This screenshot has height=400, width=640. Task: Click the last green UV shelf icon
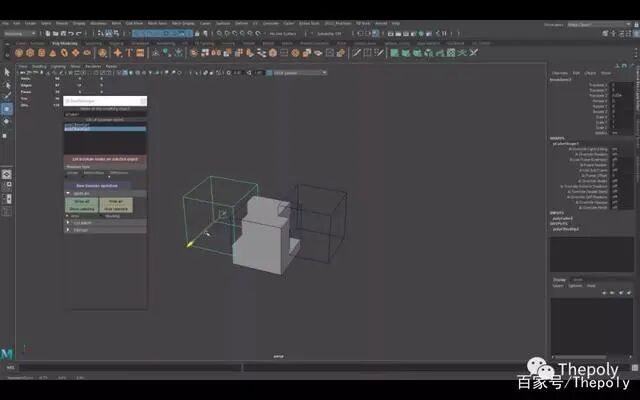(473, 53)
